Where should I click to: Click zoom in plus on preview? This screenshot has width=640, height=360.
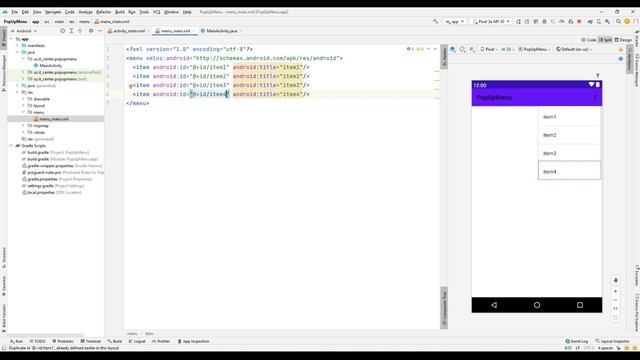[x=616, y=291]
